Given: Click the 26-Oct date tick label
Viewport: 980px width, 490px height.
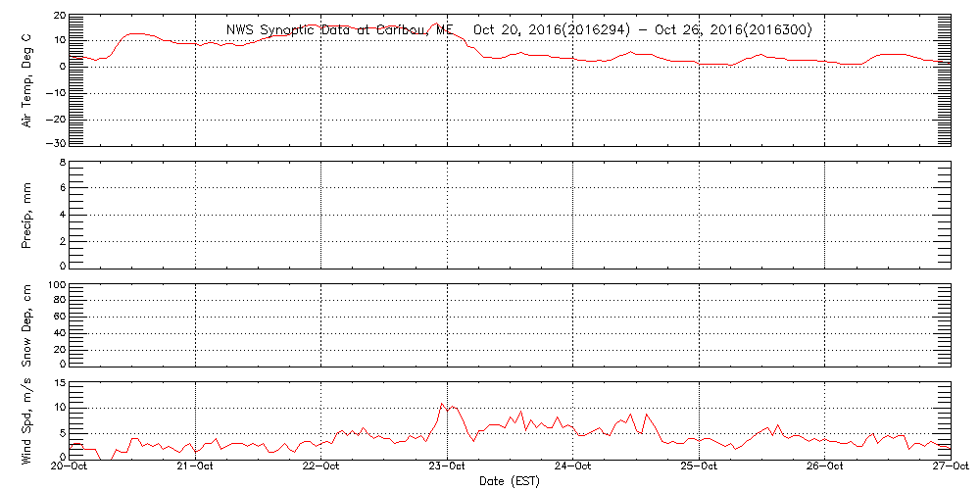Looking at the screenshot, I should pos(825,467).
